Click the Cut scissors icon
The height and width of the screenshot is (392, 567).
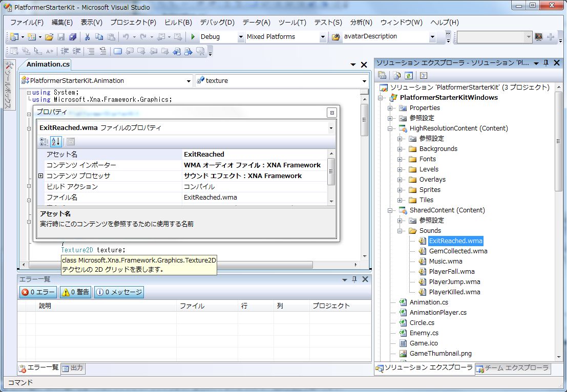click(87, 37)
